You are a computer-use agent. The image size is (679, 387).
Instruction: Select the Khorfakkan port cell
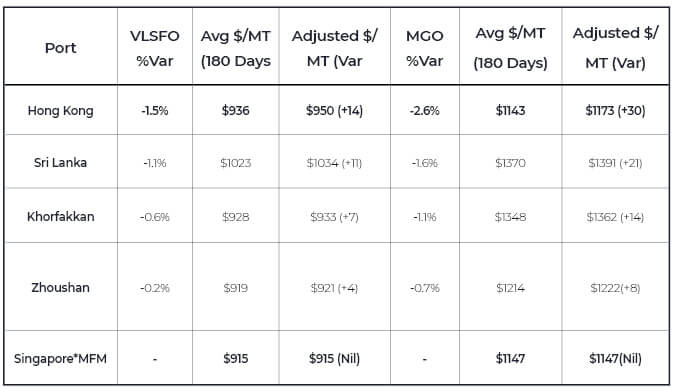[61, 216]
